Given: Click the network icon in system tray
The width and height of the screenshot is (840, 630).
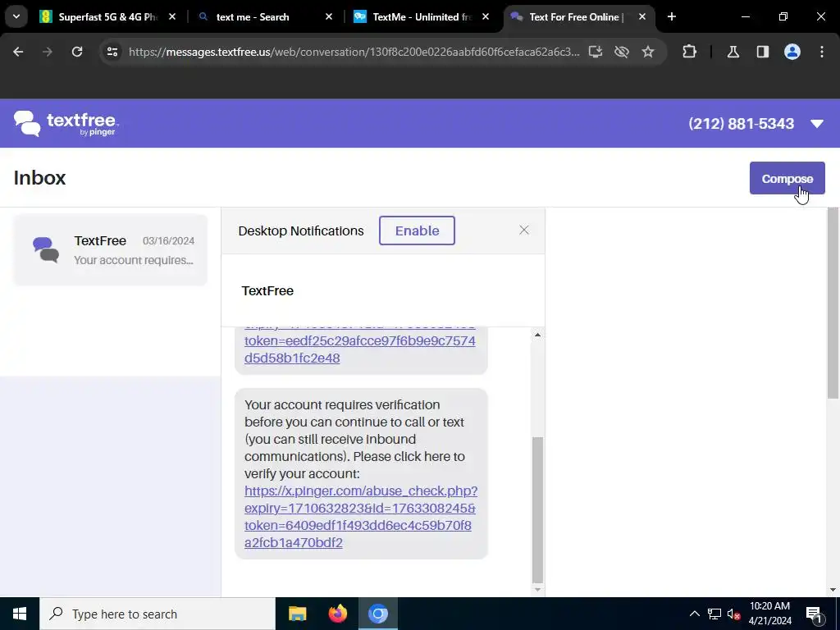Looking at the screenshot, I should [714, 614].
